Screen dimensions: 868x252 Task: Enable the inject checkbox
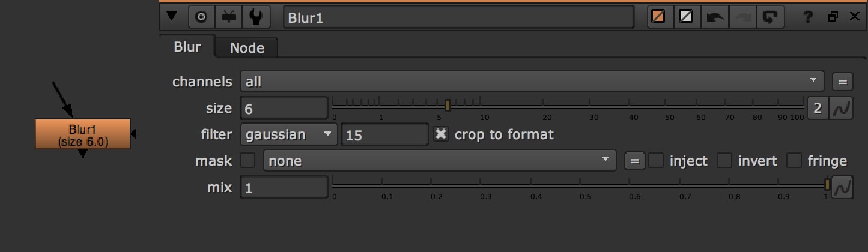[656, 161]
